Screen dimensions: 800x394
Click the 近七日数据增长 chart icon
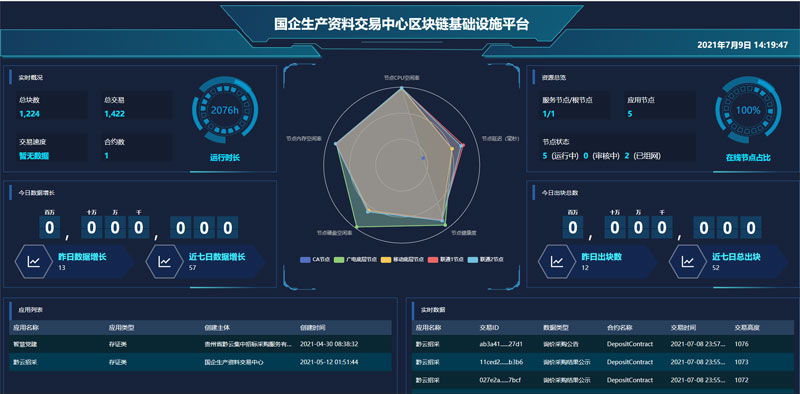[164, 262]
